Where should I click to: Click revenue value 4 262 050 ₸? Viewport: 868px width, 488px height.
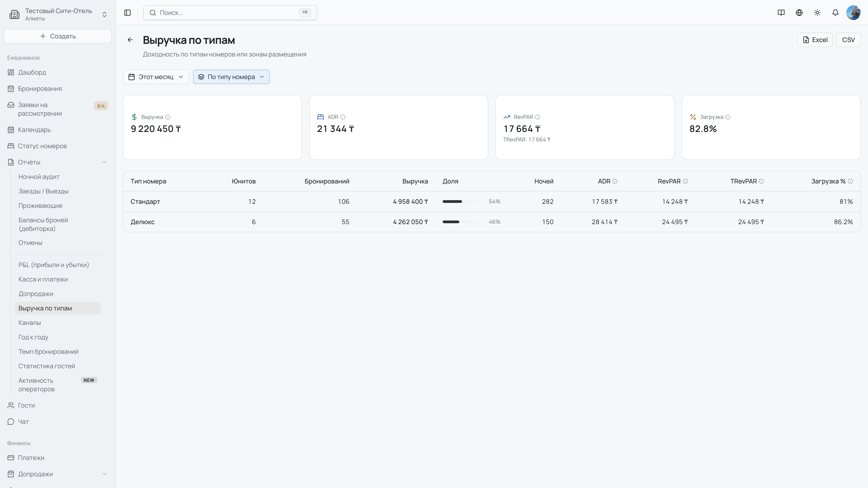(410, 222)
